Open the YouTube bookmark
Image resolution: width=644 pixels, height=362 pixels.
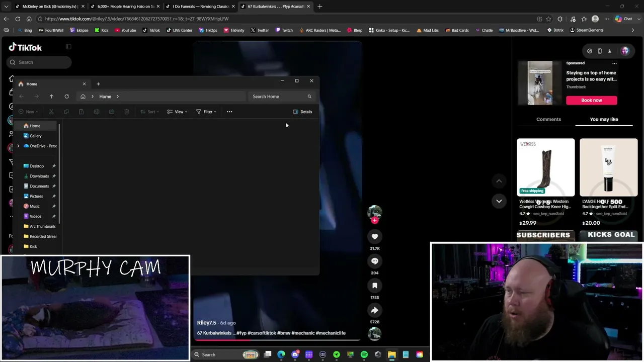click(126, 30)
